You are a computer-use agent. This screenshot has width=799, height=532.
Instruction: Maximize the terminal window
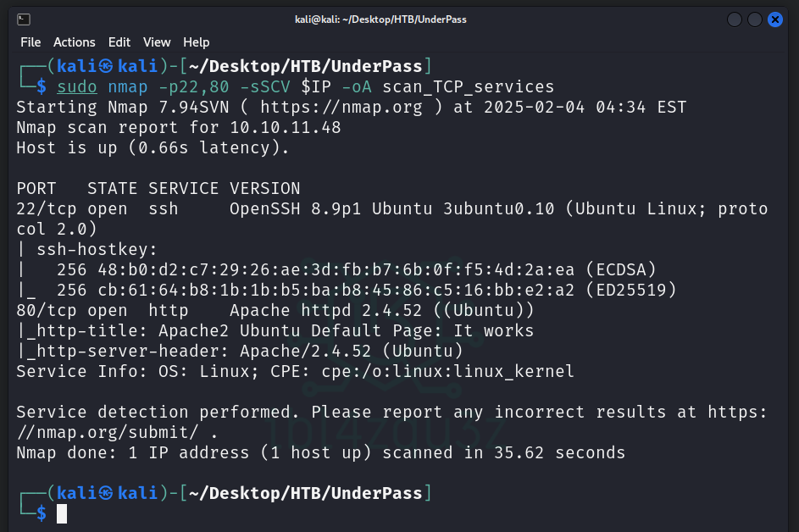pos(755,19)
